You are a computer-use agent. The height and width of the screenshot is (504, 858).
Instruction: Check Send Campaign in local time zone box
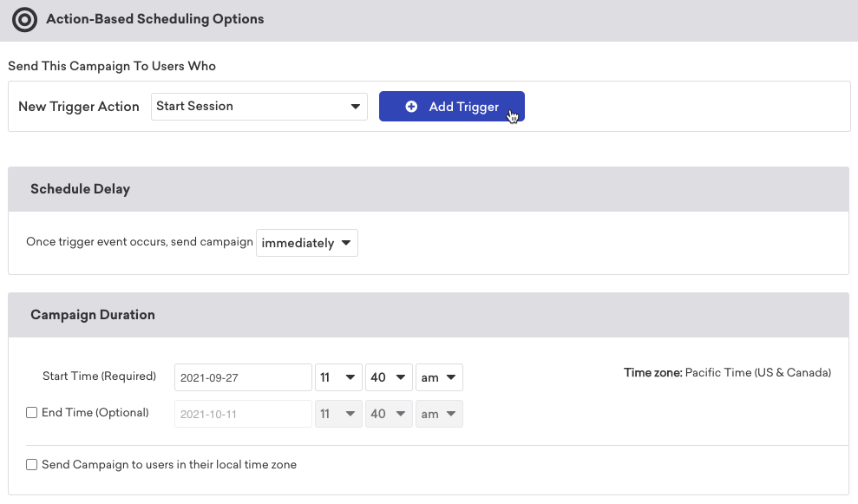[x=32, y=465]
